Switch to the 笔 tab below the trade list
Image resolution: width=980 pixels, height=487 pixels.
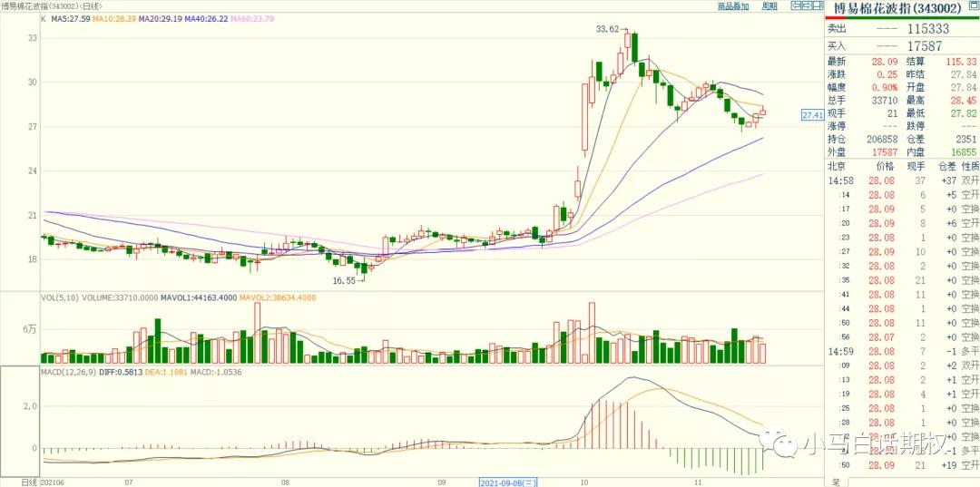833,481
